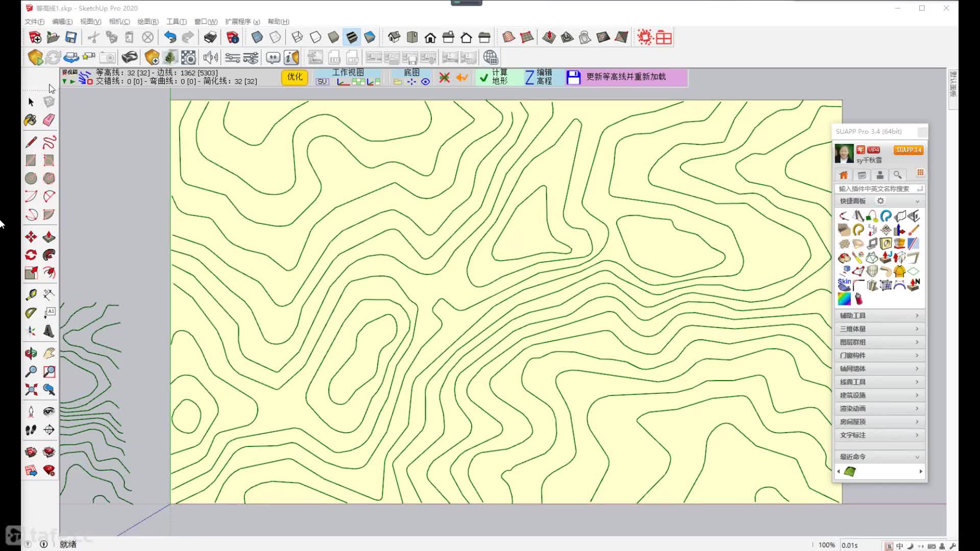
Task: Click the red X cancel button
Action: point(444,78)
